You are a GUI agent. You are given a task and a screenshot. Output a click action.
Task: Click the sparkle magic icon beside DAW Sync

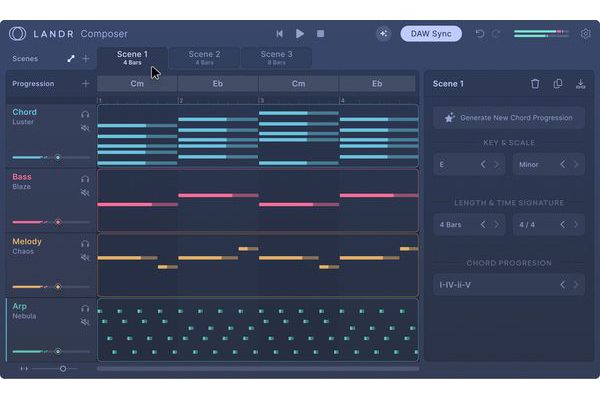point(383,34)
